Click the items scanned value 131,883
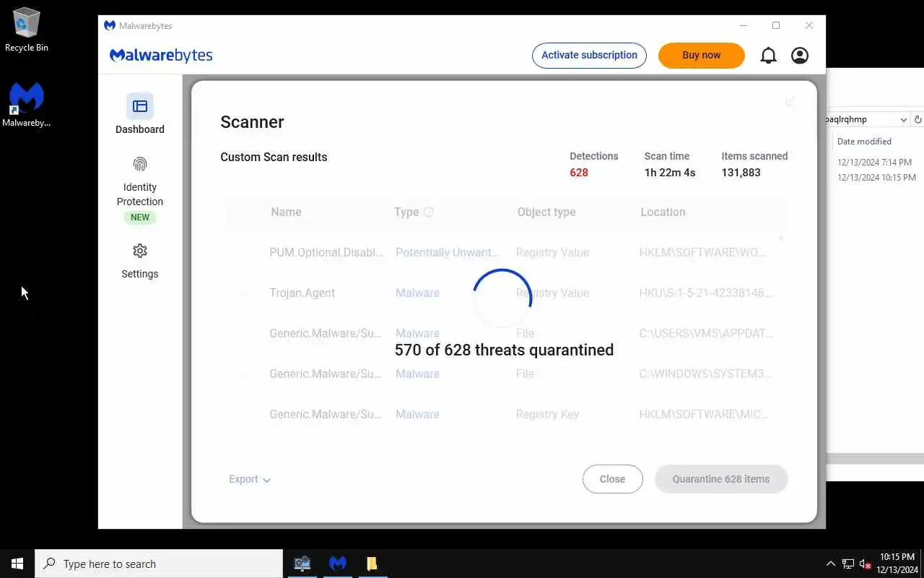The height and width of the screenshot is (578, 924). click(x=741, y=173)
